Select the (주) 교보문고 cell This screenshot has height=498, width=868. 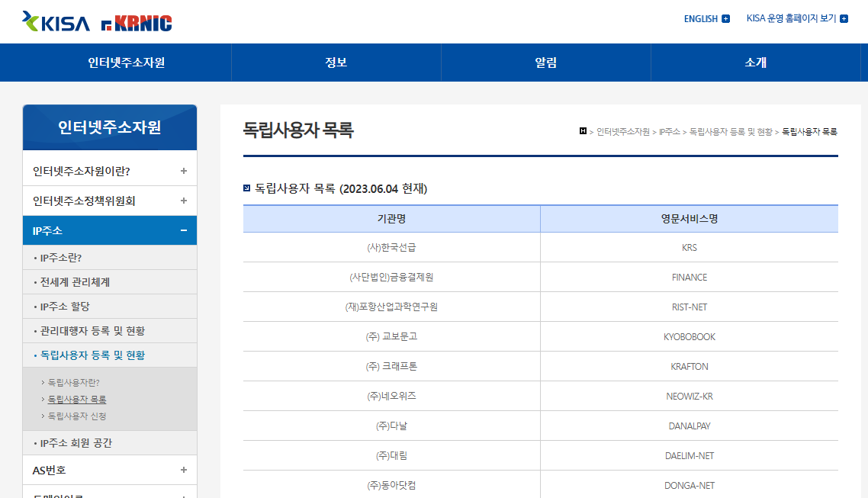click(x=391, y=336)
